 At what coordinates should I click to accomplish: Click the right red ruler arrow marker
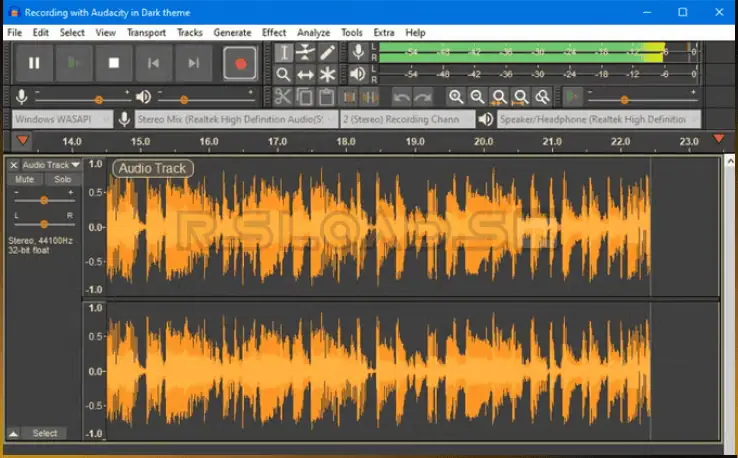click(718, 138)
